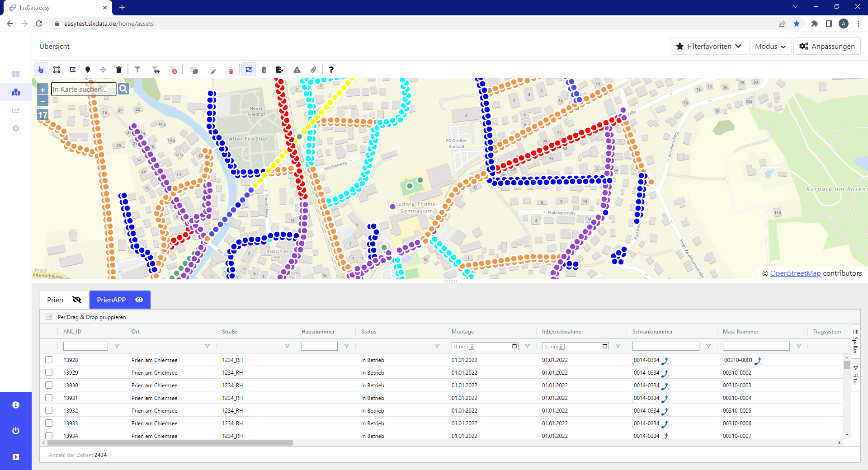
Task: Open the Anpassungen settings button
Action: pyautogui.click(x=827, y=46)
